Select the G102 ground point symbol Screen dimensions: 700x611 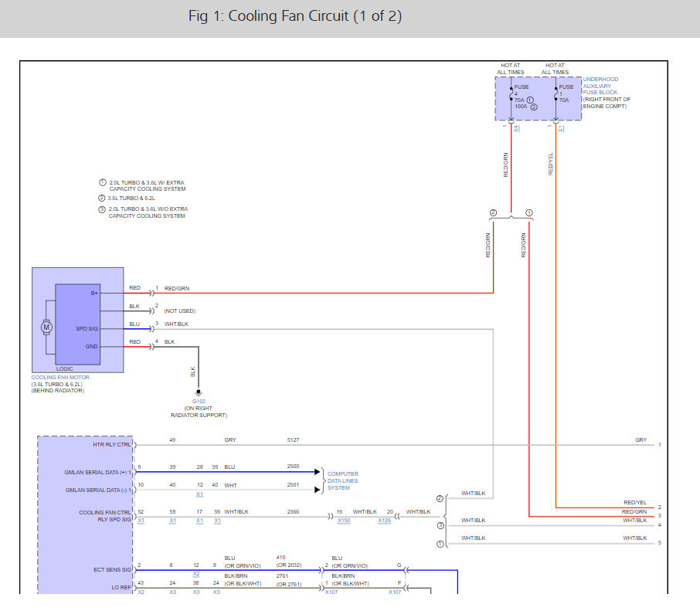199,392
